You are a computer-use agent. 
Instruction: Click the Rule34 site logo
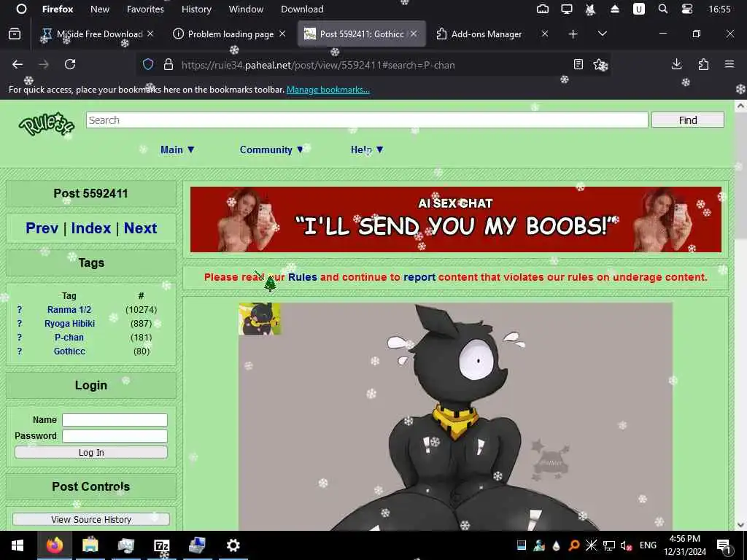(x=47, y=125)
